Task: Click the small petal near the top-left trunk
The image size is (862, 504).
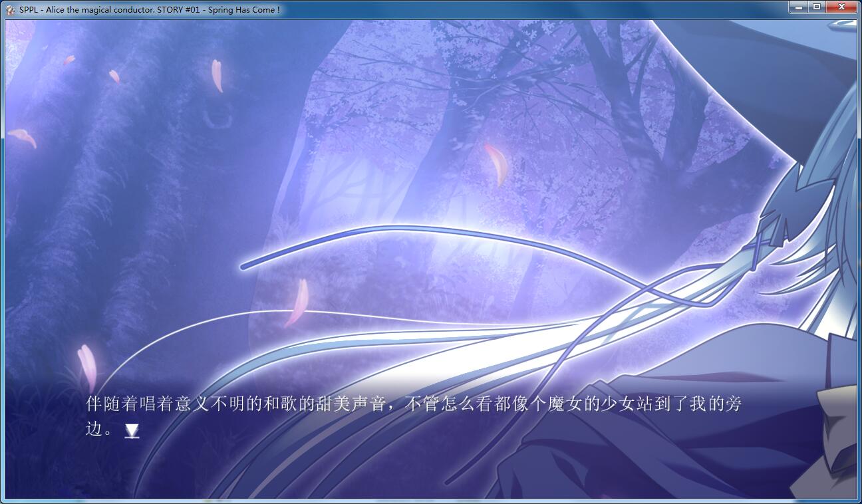Action: click(114, 76)
